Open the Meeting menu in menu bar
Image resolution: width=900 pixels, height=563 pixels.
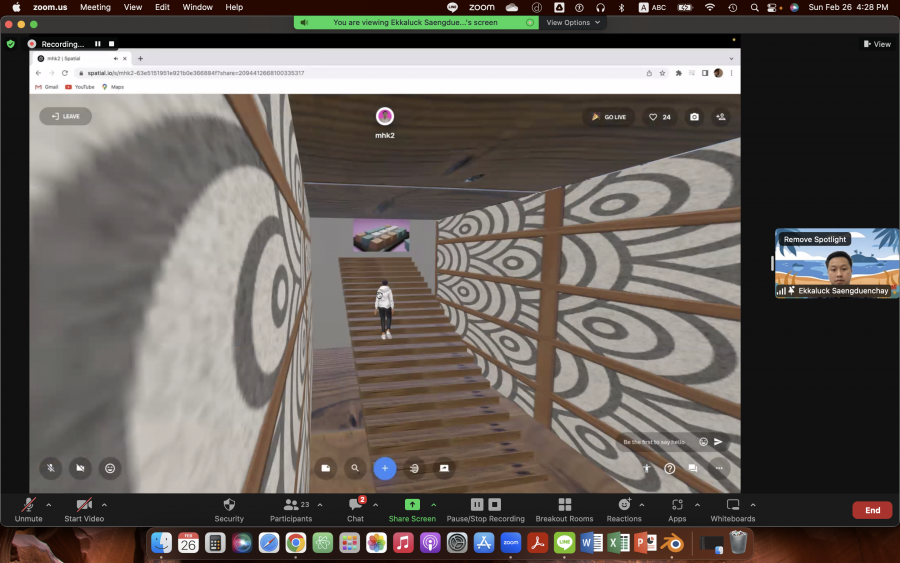pos(95,7)
